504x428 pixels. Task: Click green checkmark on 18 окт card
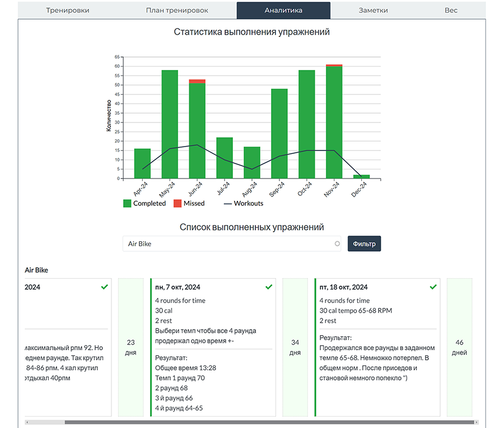[x=433, y=287]
